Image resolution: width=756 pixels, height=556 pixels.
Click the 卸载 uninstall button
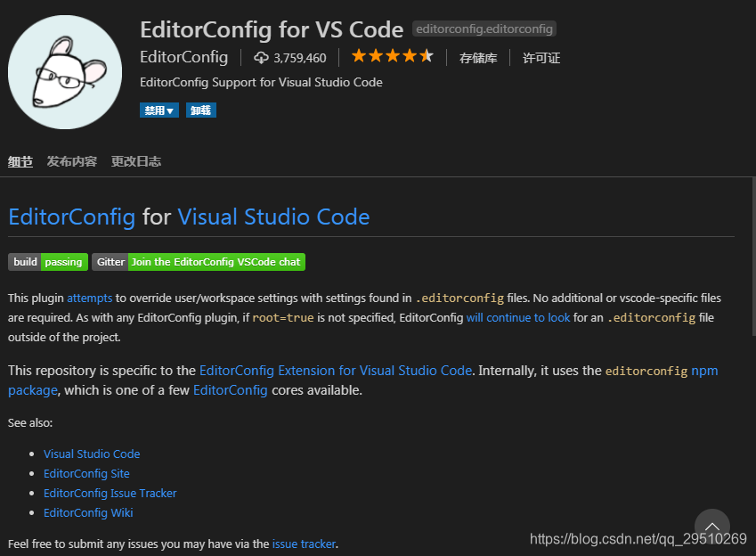[x=201, y=110]
